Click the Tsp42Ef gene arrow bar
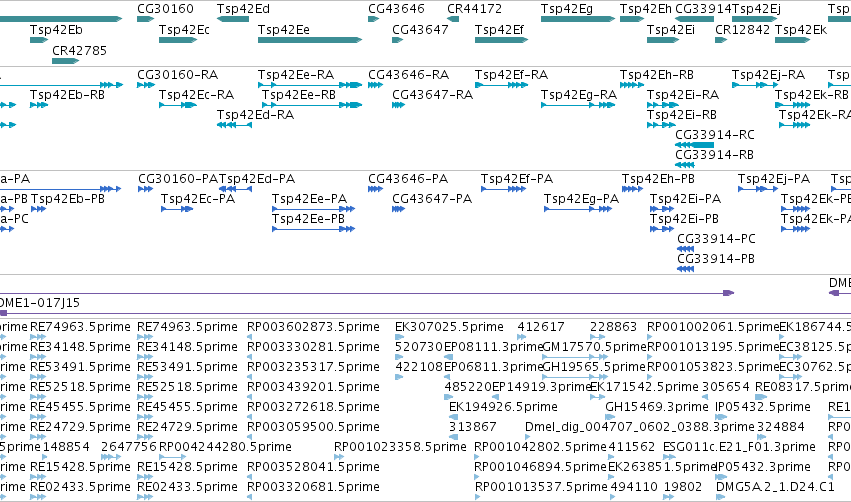The image size is (851, 502). point(501,40)
